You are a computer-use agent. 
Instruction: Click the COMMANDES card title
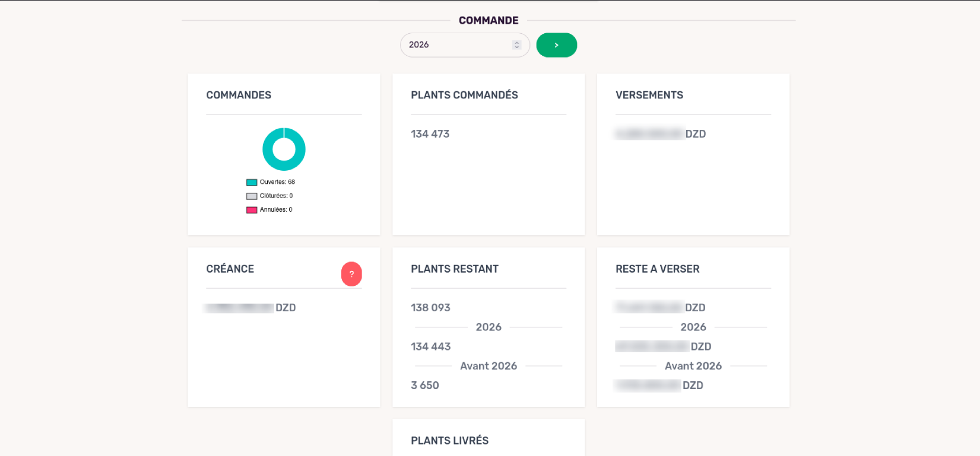click(x=239, y=95)
